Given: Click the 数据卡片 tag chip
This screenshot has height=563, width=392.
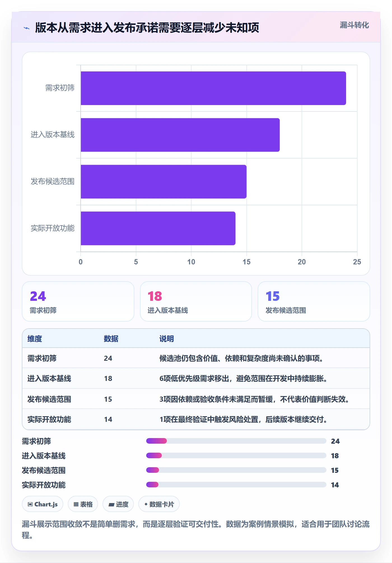Looking at the screenshot, I should click(x=159, y=504).
